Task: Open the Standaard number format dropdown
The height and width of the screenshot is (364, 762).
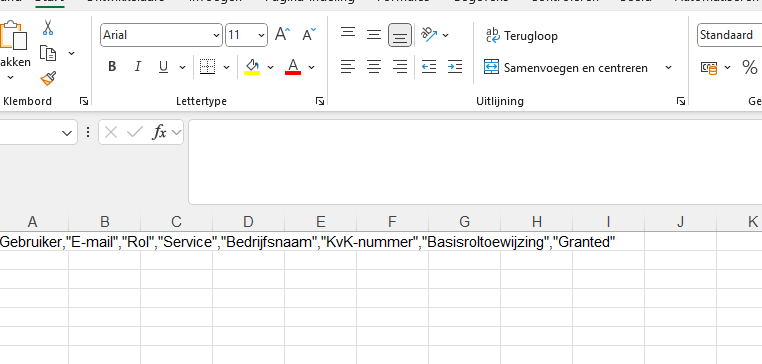Action: point(729,35)
